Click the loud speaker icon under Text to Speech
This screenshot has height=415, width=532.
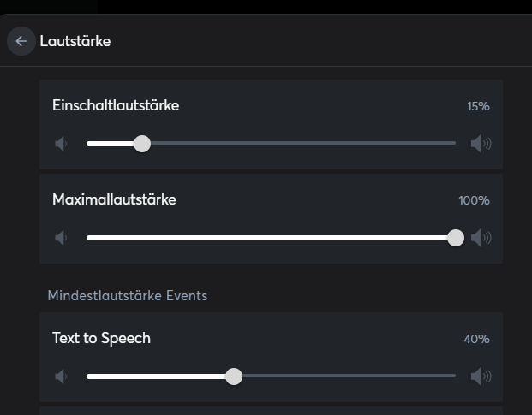click(x=481, y=376)
